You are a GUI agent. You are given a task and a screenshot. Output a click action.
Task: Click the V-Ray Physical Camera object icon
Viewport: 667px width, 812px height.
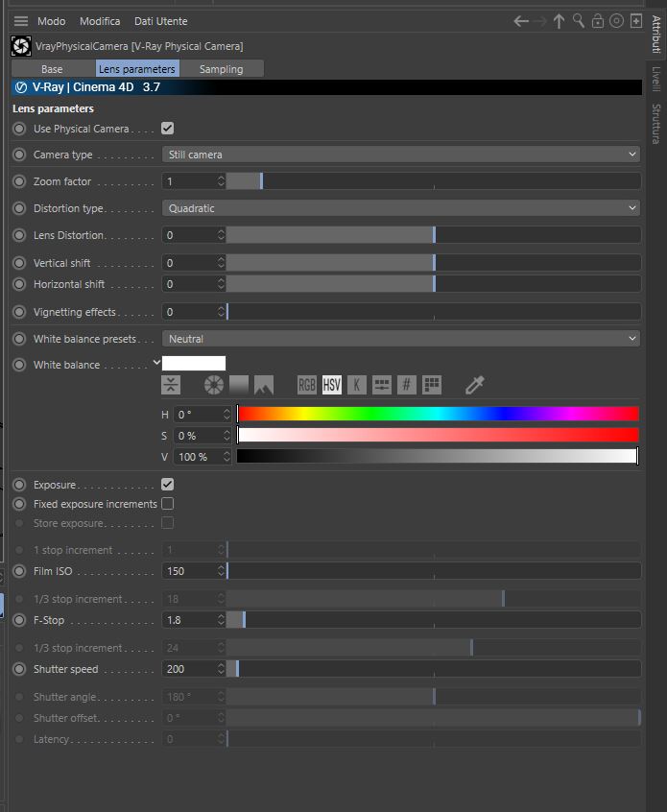pyautogui.click(x=21, y=46)
